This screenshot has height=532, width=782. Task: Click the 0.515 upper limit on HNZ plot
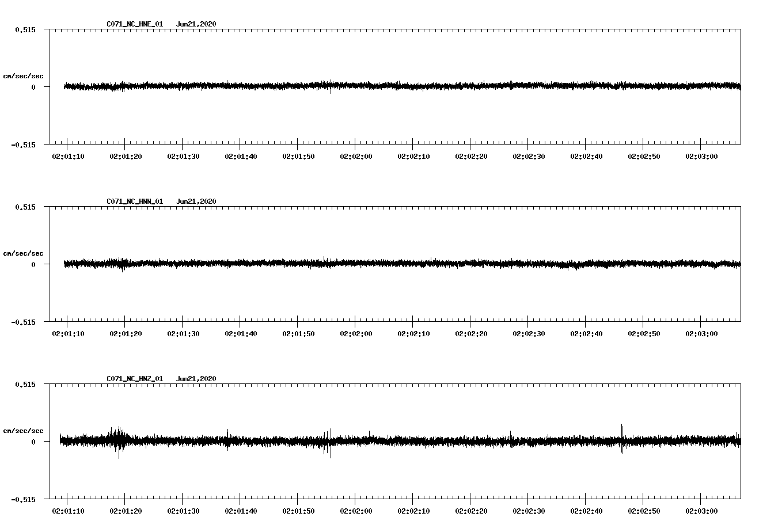(25, 384)
